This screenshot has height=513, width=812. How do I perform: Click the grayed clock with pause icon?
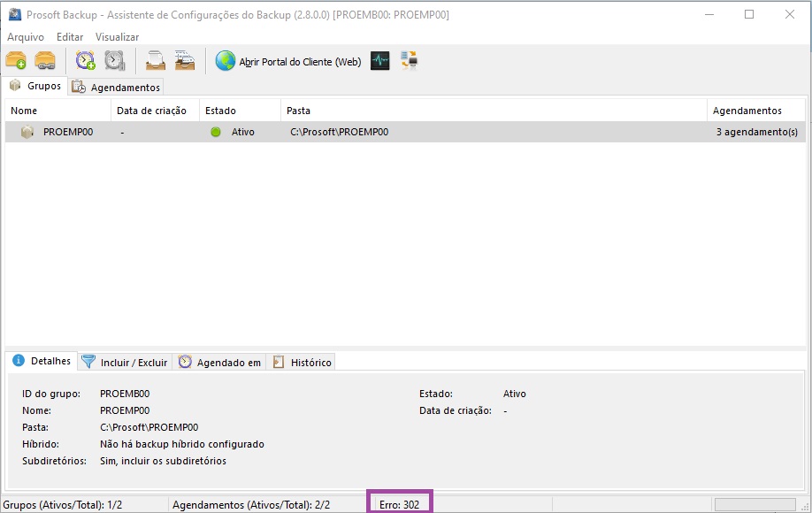[x=114, y=60]
